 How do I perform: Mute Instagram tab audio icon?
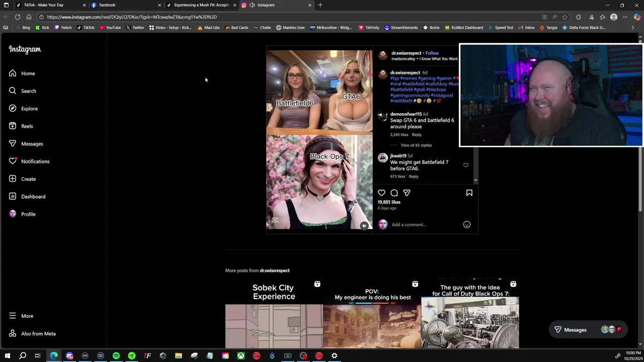click(x=252, y=5)
